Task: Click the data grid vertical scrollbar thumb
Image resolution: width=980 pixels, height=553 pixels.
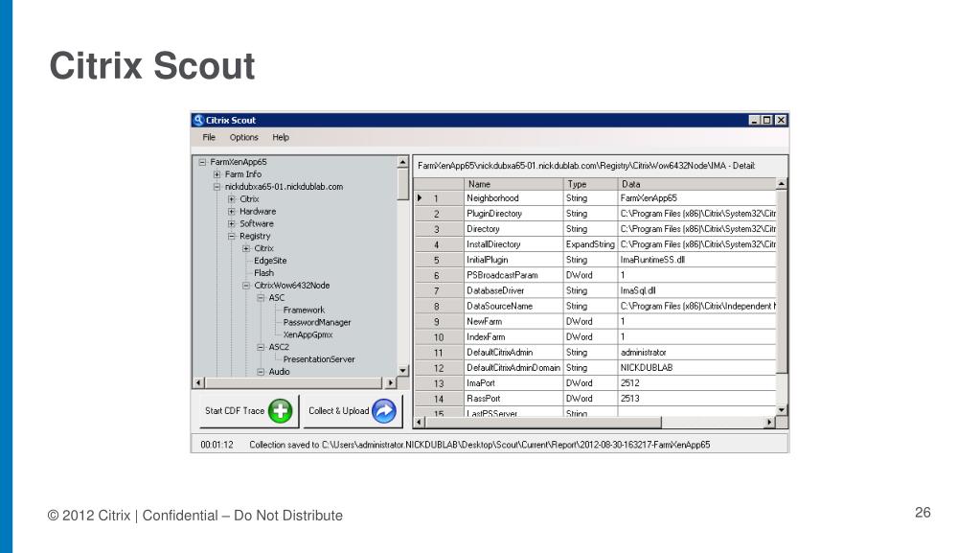Action: (782, 282)
